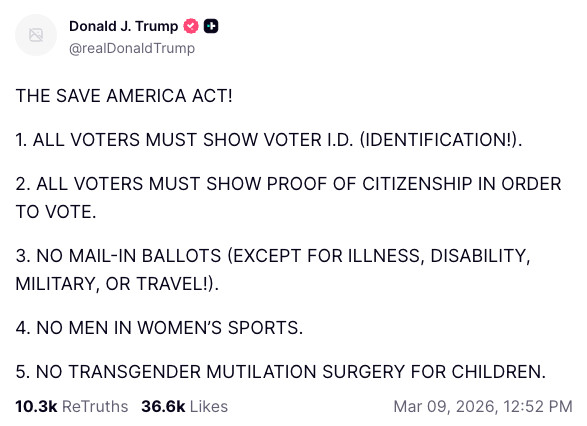Click the item 3 no mail-in ballots line
Image resolution: width=587 pixels, height=426 pixels.
pos(273,256)
